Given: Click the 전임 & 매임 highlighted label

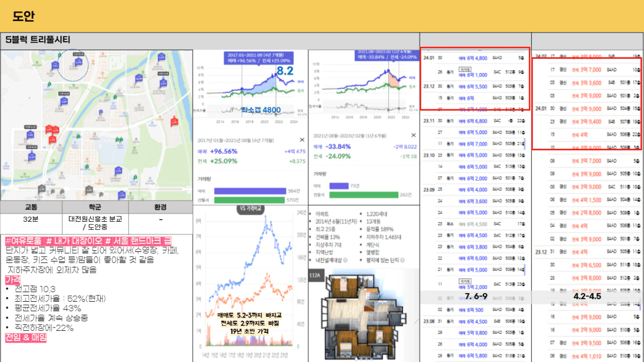Looking at the screenshot, I should pos(25,337).
